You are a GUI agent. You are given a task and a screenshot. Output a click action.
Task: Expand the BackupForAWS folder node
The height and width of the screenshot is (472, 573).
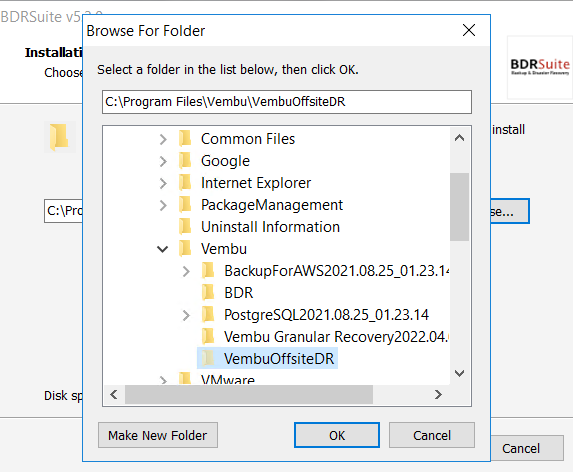click(x=186, y=271)
